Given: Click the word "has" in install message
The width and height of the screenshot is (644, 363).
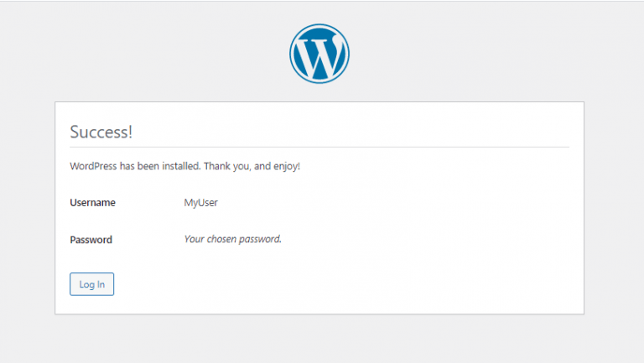Looking at the screenshot, I should (x=127, y=166).
